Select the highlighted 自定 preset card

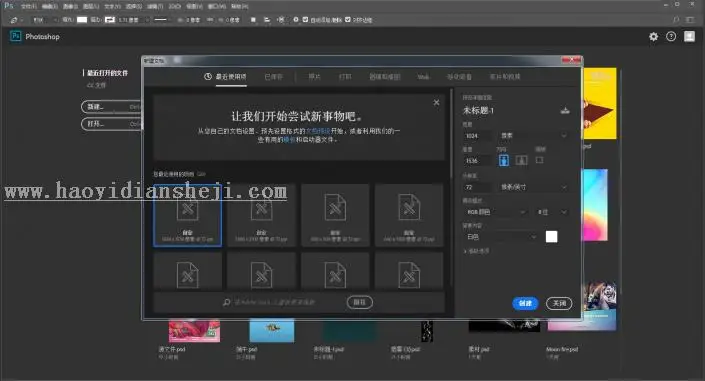[187, 215]
